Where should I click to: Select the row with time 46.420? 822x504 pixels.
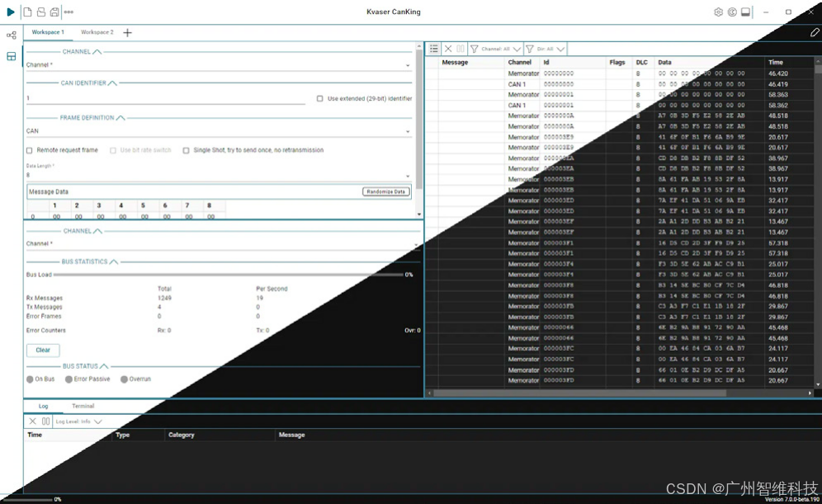point(621,74)
